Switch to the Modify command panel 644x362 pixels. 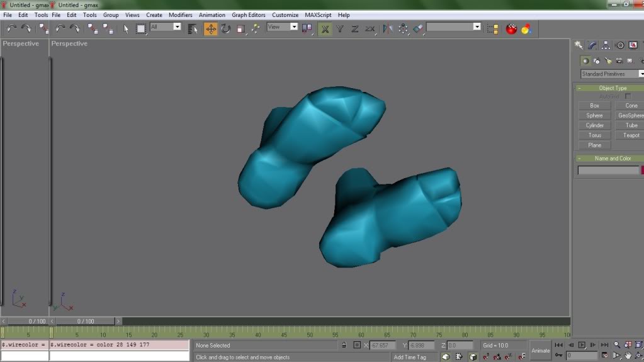tap(592, 45)
